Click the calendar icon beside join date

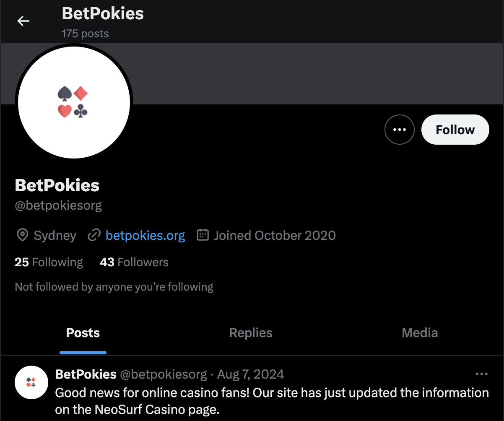pos(203,235)
